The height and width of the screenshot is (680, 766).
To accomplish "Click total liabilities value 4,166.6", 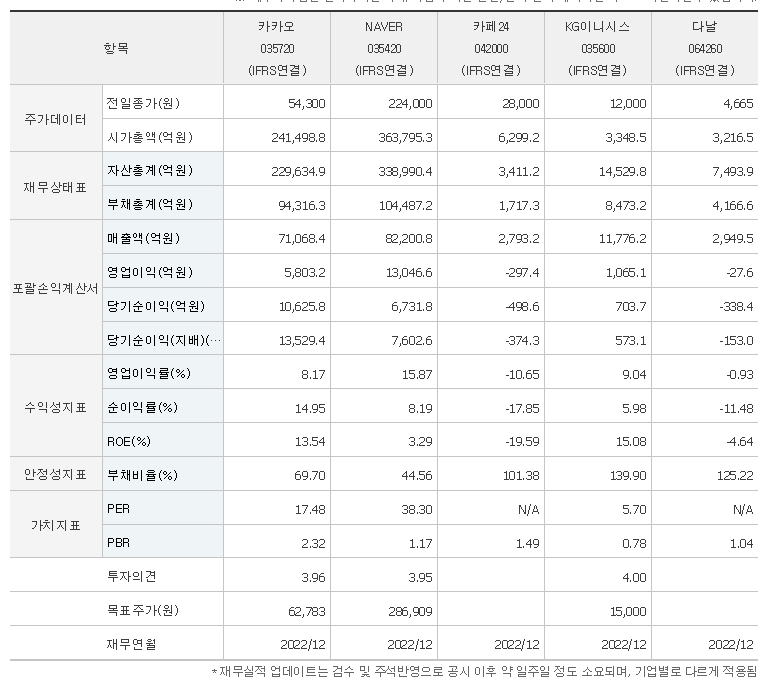I will point(733,206).
